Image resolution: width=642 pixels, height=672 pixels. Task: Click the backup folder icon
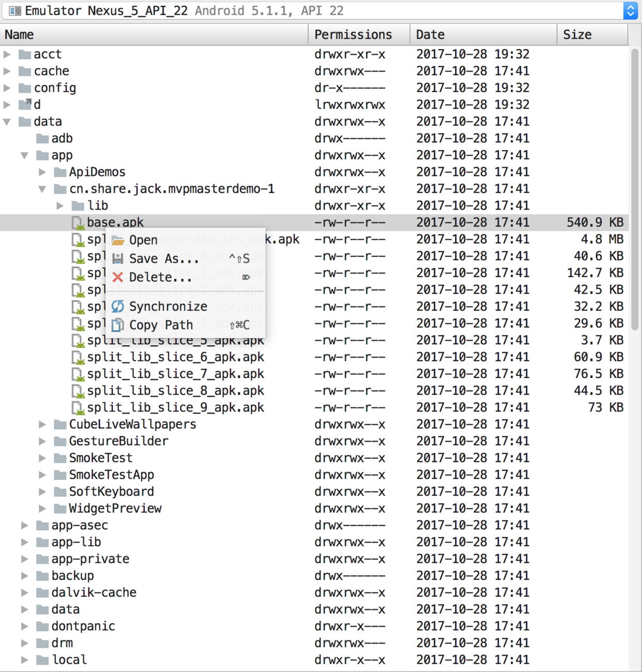pos(42,576)
